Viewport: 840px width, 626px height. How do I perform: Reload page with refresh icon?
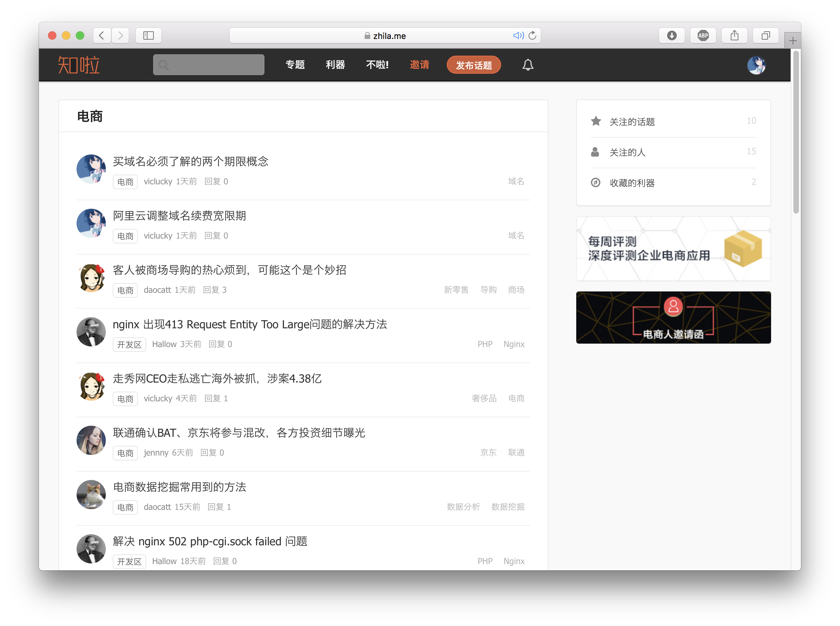pos(533,35)
